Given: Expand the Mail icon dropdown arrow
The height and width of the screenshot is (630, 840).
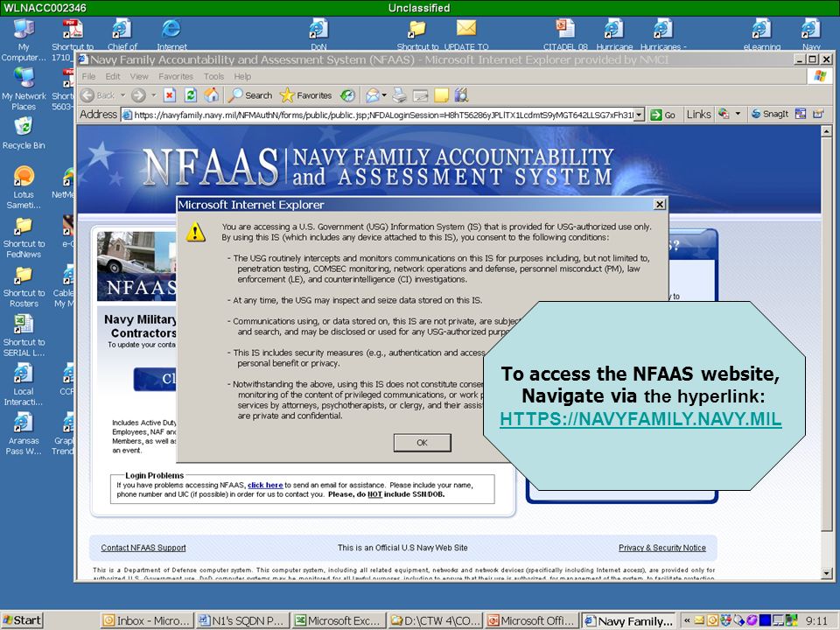Looking at the screenshot, I should 384,95.
